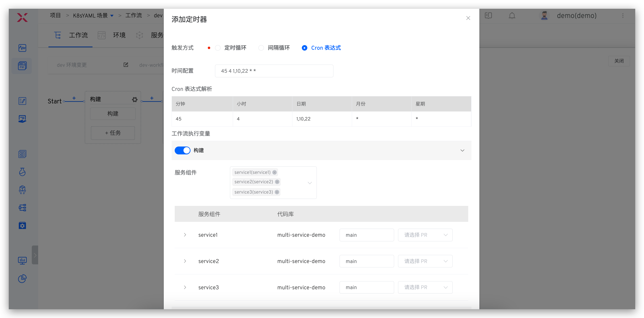This screenshot has height=318, width=644.
Task: Click the gear icon on 构建 stage
Action: (x=135, y=100)
